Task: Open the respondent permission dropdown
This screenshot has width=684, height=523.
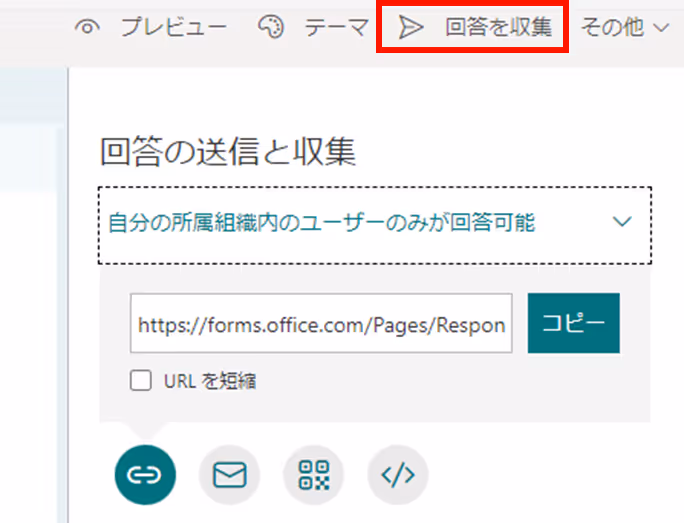Action: click(x=375, y=225)
